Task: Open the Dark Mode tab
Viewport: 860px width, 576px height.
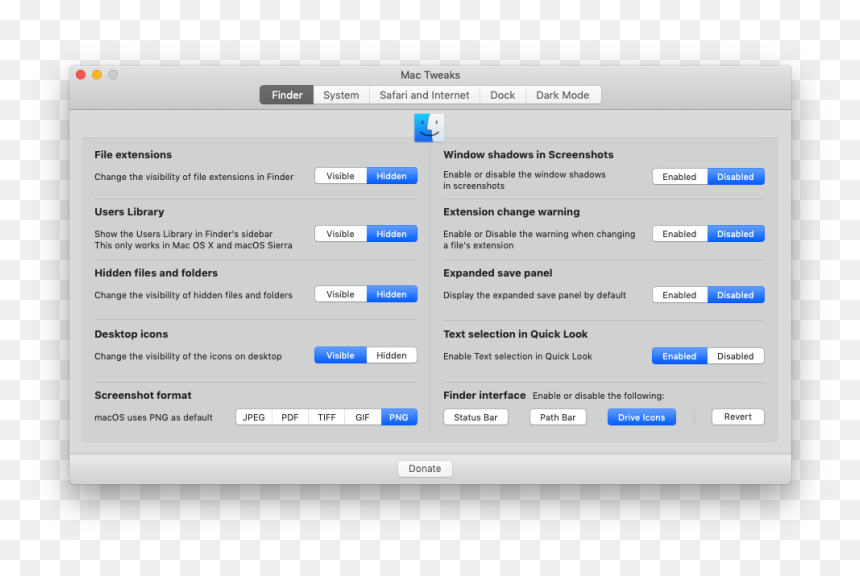Action: tap(563, 95)
